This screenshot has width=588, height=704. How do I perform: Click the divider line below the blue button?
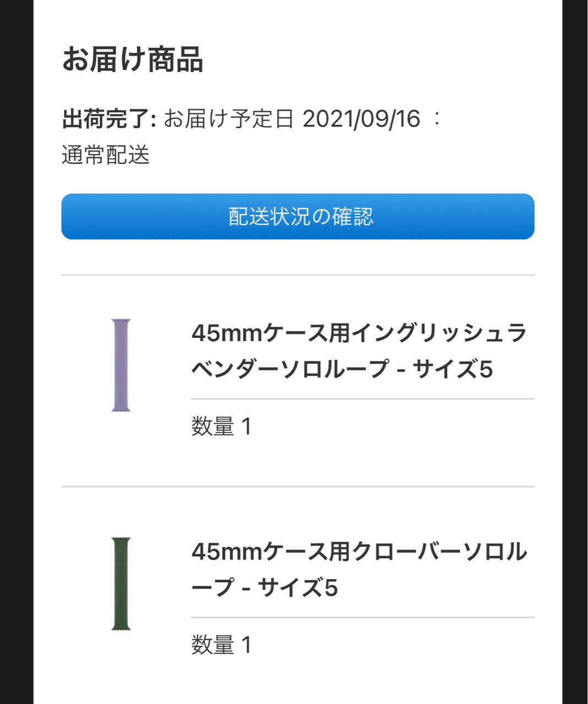[298, 274]
